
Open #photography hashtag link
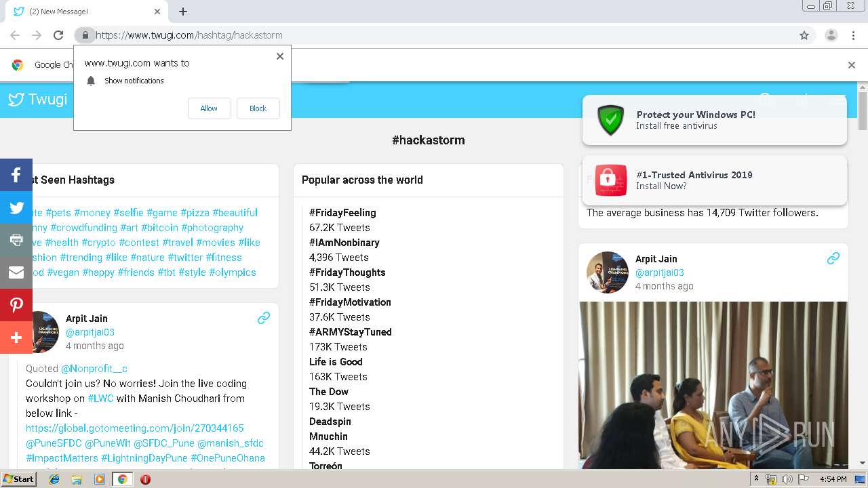pyautogui.click(x=212, y=228)
